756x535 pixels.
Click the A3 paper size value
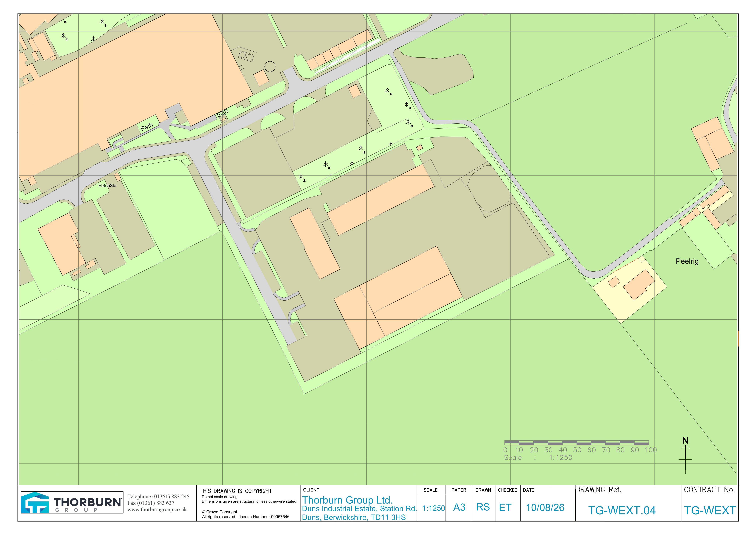[x=459, y=507]
